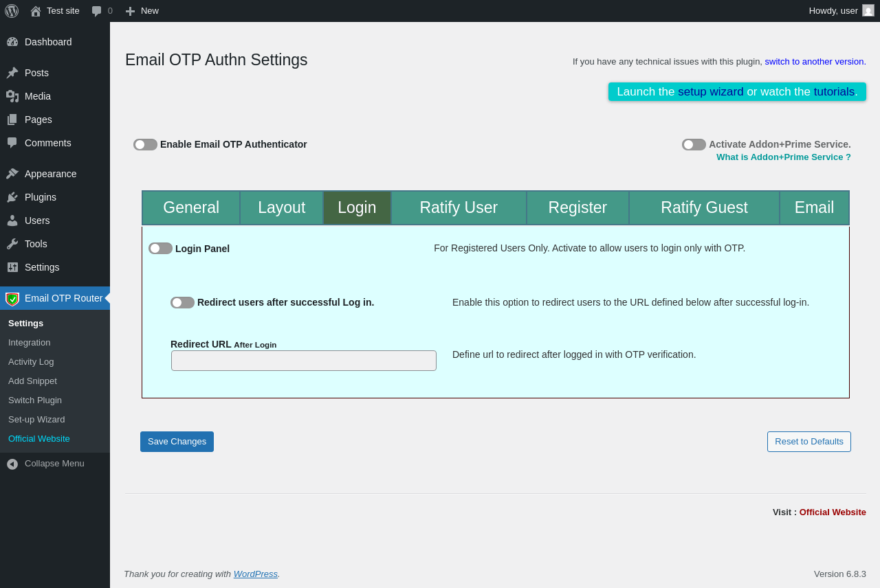The height and width of the screenshot is (588, 880).
Task: Open Integration submenu item
Action: [55, 343]
